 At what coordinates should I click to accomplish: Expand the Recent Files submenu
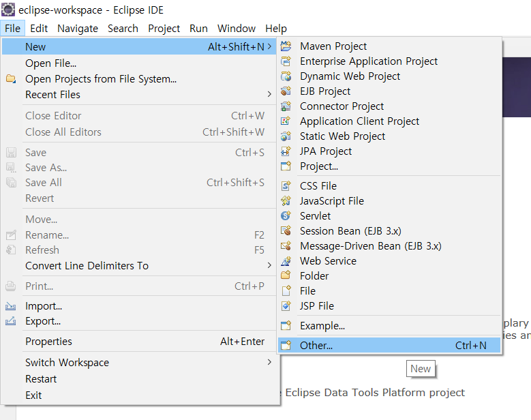coord(269,95)
